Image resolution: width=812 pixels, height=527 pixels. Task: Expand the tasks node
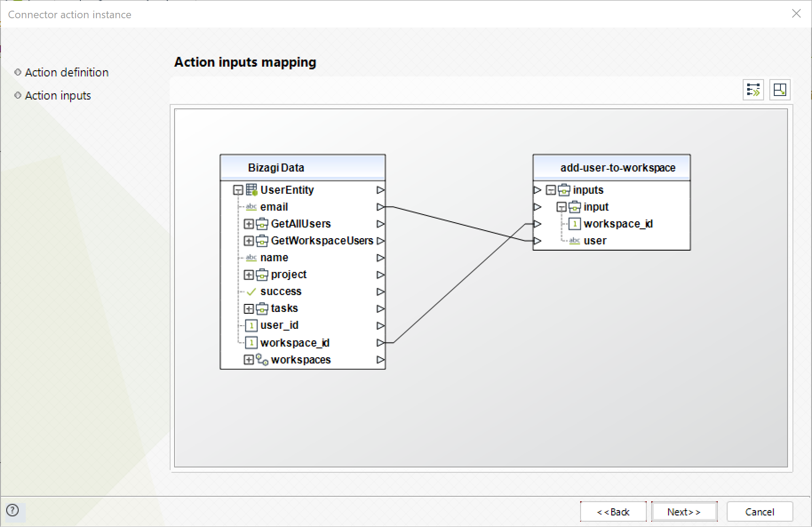[249, 308]
